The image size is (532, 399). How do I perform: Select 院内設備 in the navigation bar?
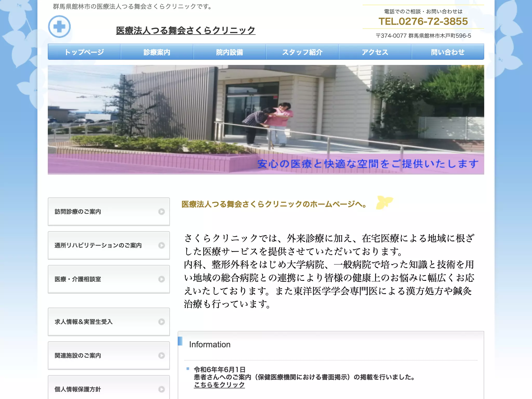(x=230, y=52)
